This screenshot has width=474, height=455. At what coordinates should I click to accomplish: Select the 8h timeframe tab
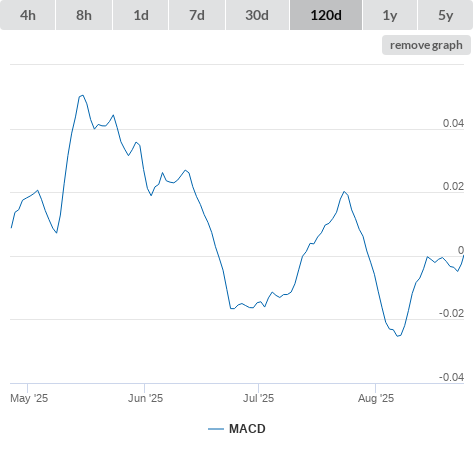coord(84,15)
